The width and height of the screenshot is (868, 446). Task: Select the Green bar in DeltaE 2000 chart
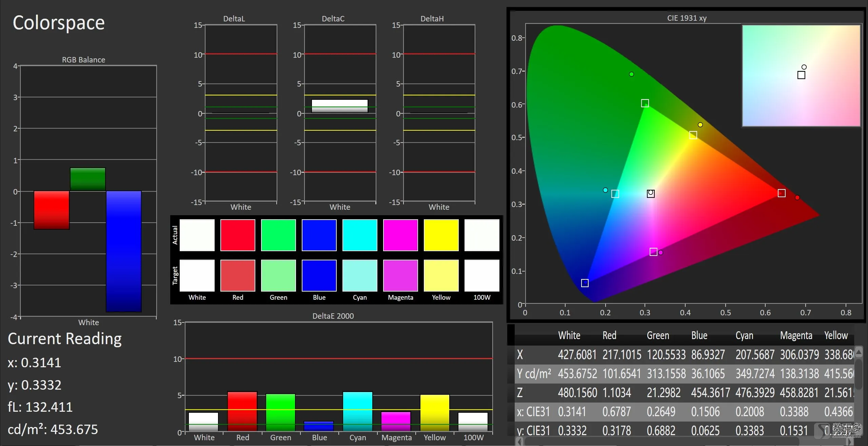281,412
